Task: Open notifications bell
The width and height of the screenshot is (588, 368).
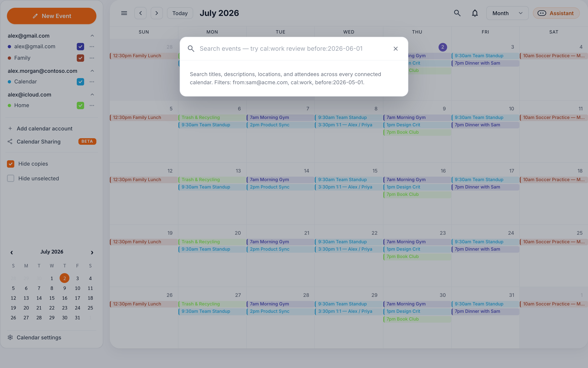Action: (x=475, y=13)
